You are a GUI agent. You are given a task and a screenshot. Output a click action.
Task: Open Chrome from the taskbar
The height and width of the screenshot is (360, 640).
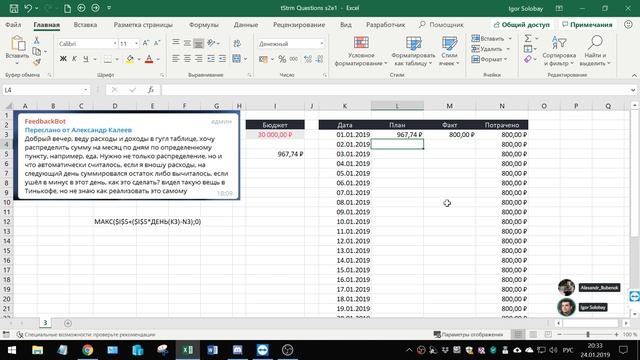[87, 350]
